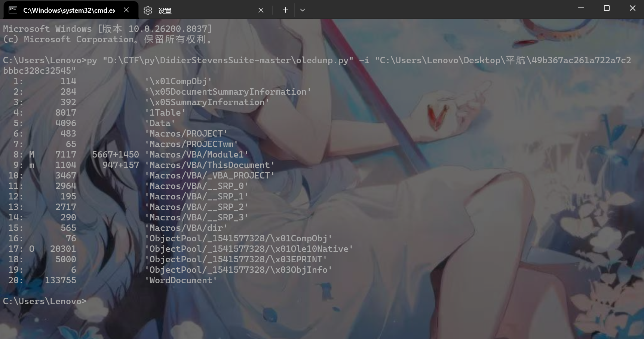Click 'Macros/VBA/__SRP_0' stream name

pos(197,186)
